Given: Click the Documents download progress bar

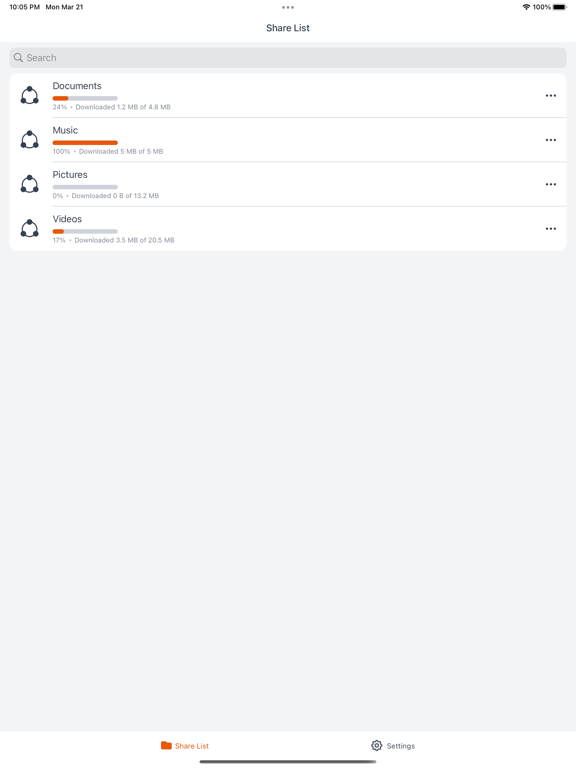Looking at the screenshot, I should (x=85, y=98).
